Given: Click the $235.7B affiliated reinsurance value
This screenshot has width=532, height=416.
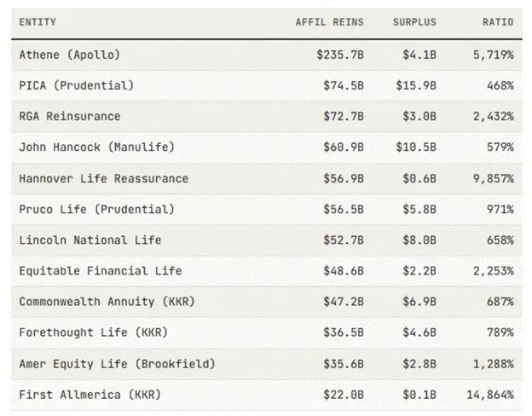Looking at the screenshot, I should point(340,55).
